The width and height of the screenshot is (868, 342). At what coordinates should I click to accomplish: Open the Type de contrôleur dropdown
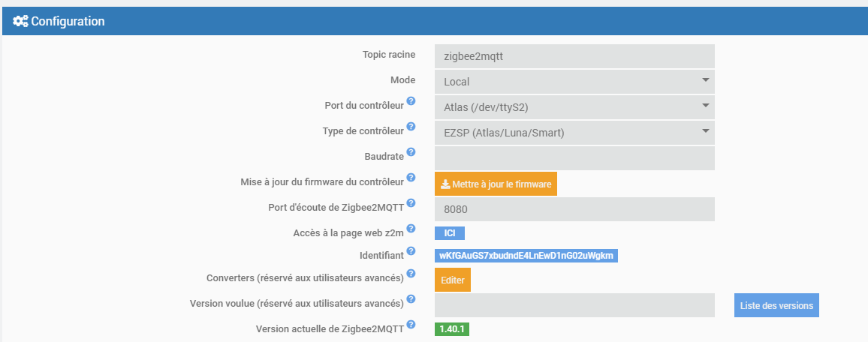574,133
